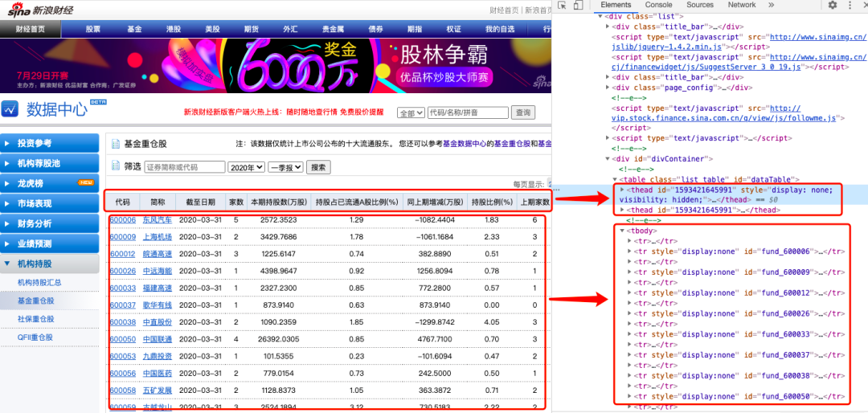Click value 2572.3523 in 东风汽车 row

278,220
